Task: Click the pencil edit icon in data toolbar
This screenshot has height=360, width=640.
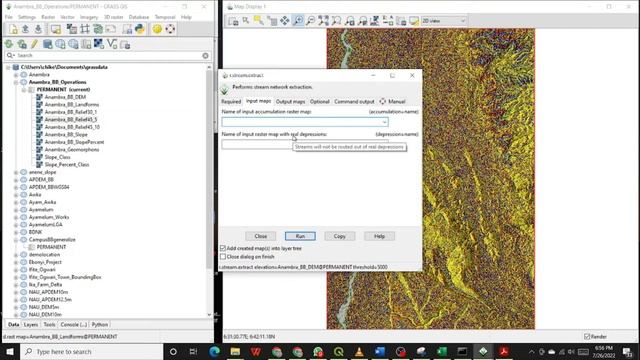Action: tap(34, 44)
